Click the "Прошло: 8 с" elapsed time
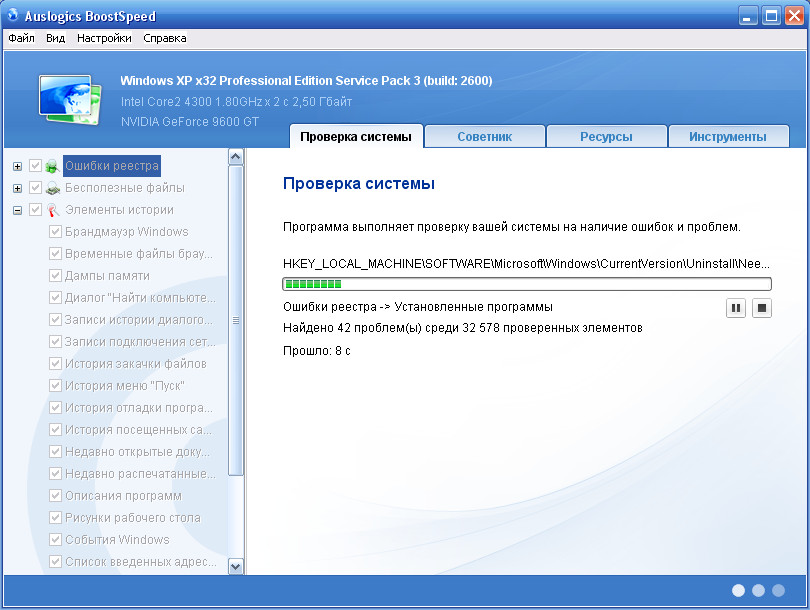This screenshot has height=610, width=810. click(317, 351)
